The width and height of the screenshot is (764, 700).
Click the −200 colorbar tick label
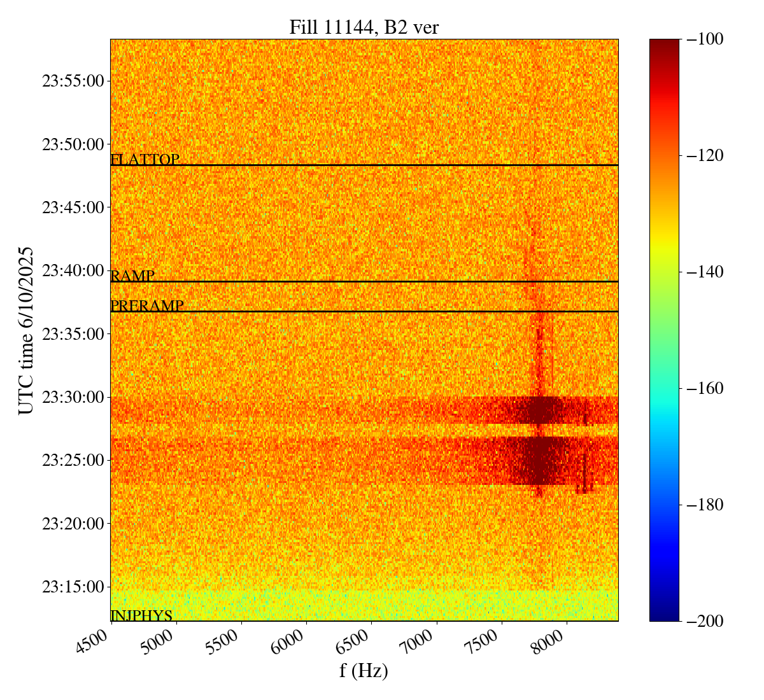pos(704,621)
